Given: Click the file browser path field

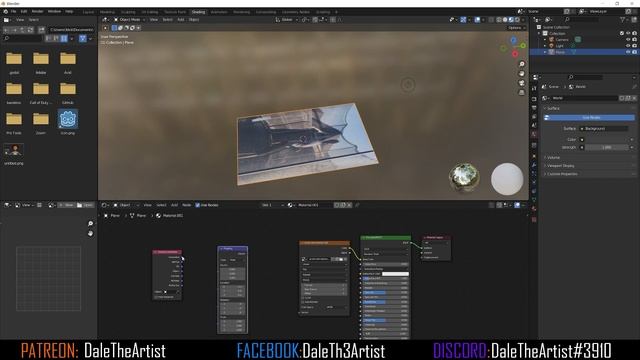Looking at the screenshot, I should 71,30.
